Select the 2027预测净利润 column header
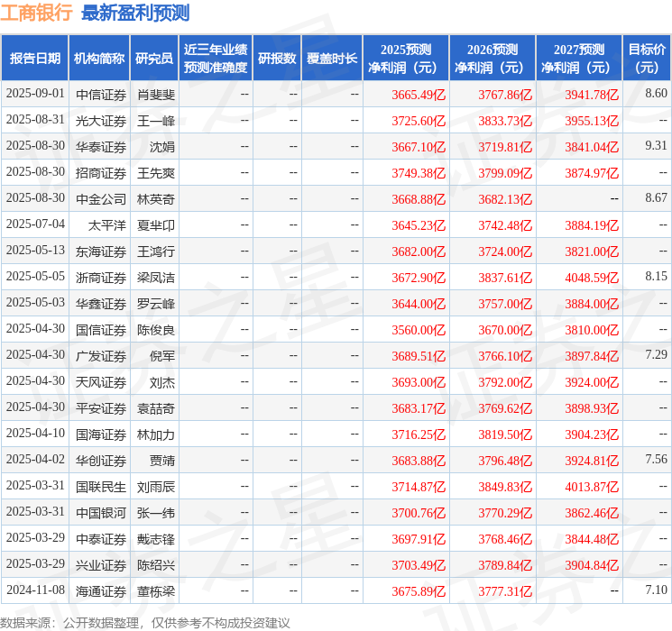Viewport: 672px width, 631px height. coord(579,59)
